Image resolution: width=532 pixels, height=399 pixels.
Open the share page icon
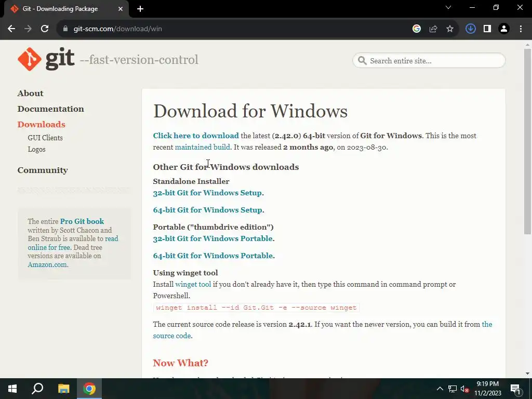433,29
